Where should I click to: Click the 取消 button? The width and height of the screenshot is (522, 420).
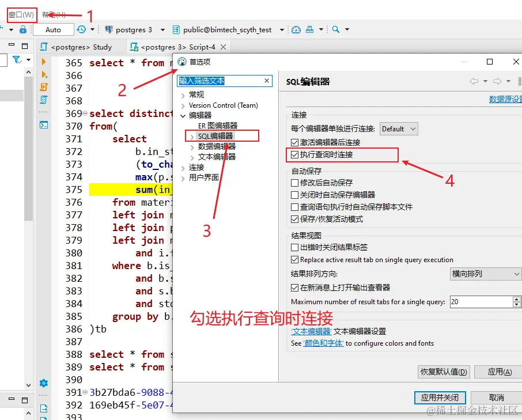[x=497, y=398]
